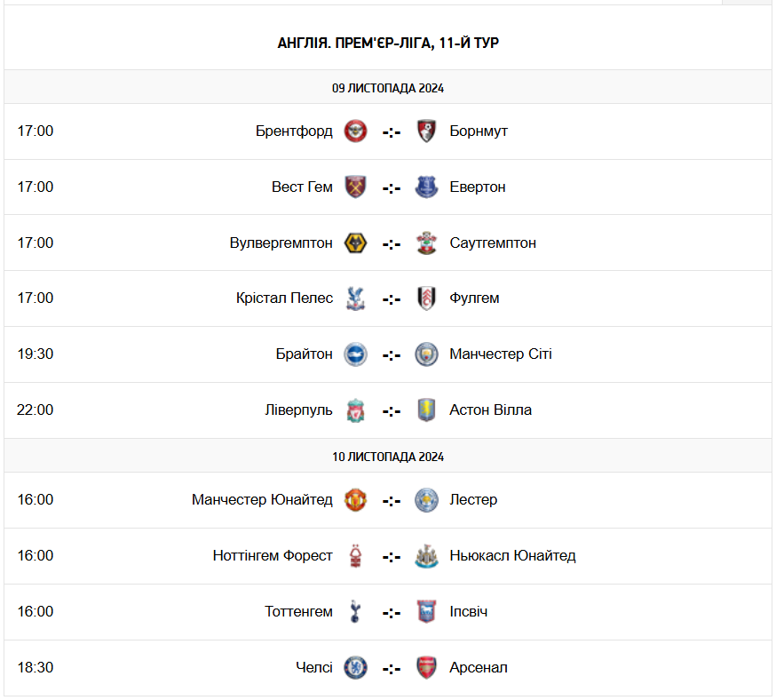Select the Ноттінгем Форест team name

click(x=273, y=556)
